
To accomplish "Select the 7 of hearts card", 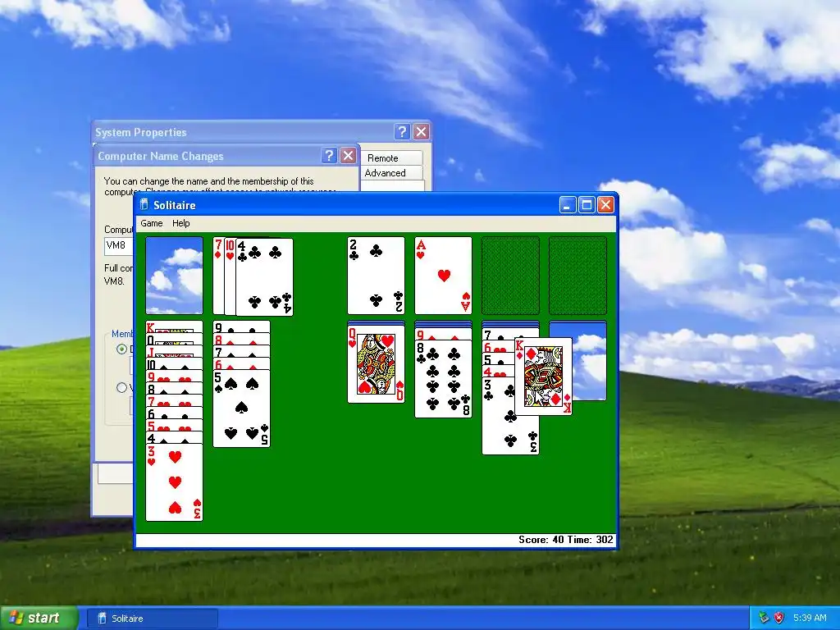I will [174, 400].
